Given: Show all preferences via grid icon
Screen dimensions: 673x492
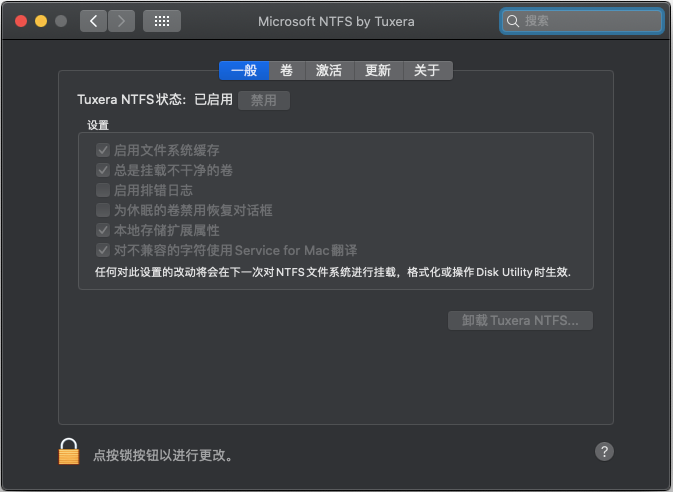Looking at the screenshot, I should [x=162, y=21].
